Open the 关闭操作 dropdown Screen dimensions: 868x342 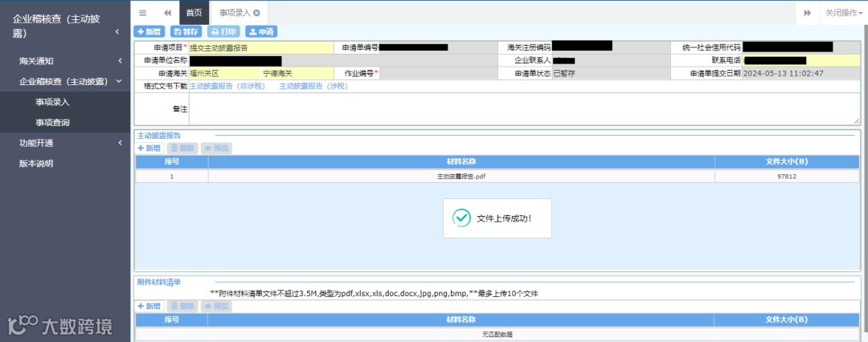click(844, 13)
